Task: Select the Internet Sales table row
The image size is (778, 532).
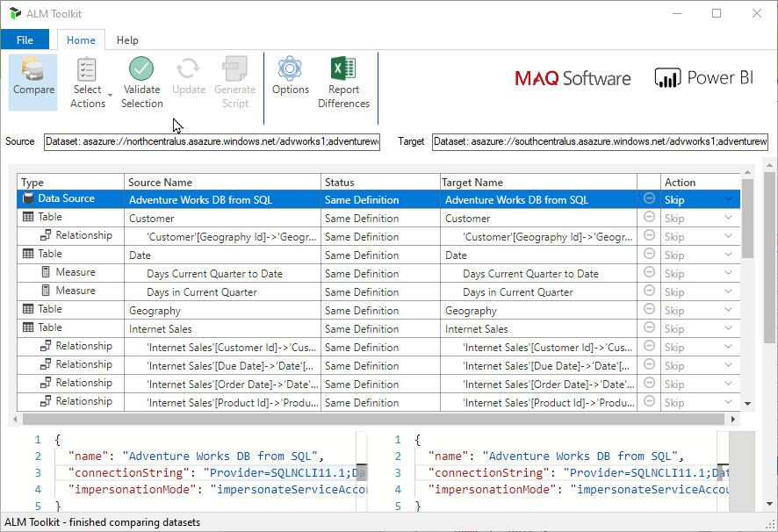Action: click(378, 328)
